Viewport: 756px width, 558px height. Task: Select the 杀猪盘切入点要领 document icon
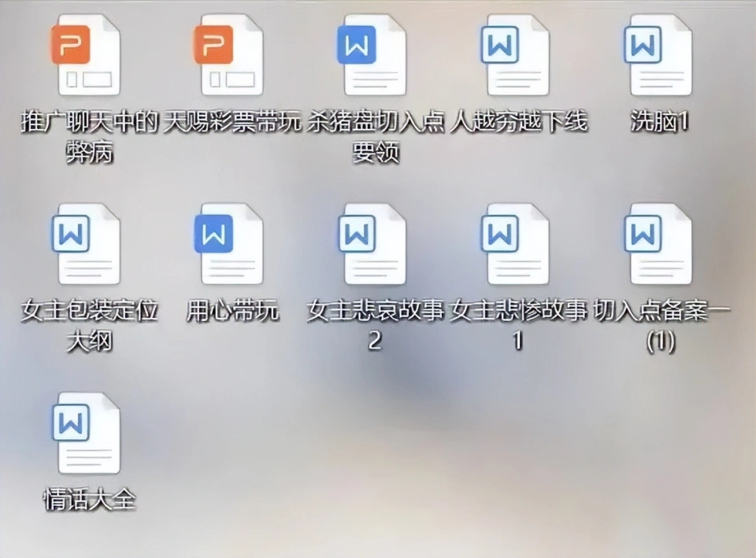click(x=375, y=55)
